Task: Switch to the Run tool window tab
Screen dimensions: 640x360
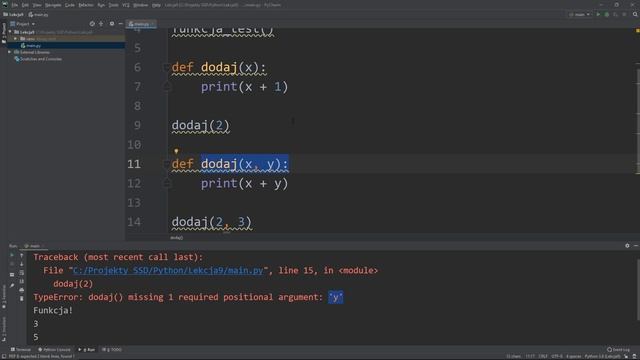Action: point(87,349)
